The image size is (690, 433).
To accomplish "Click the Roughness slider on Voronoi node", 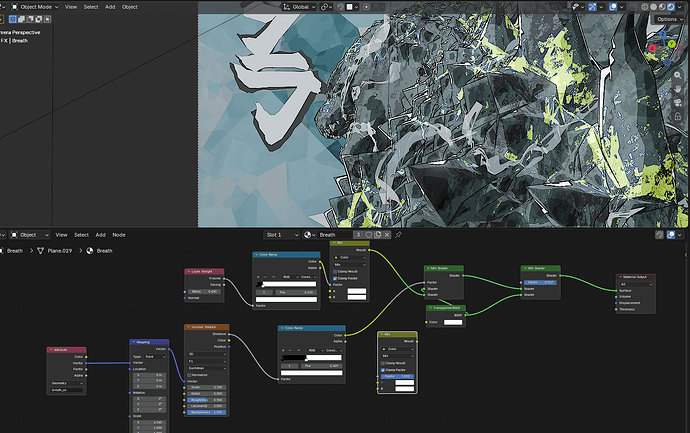I will (206, 400).
